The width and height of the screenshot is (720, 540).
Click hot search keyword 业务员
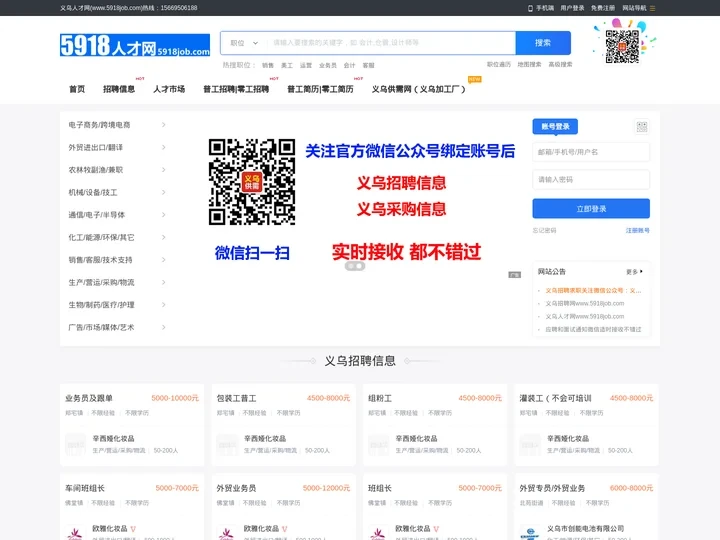click(328, 65)
